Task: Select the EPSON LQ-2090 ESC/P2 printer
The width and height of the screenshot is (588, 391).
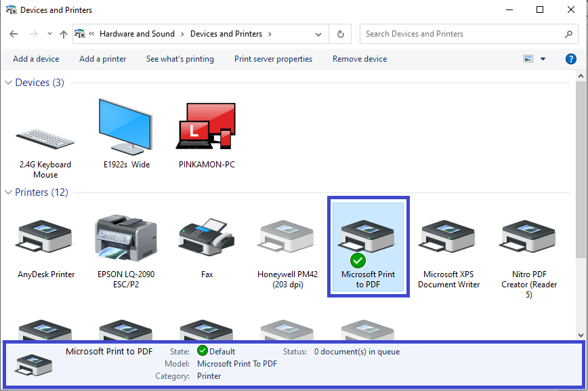Action: click(x=125, y=242)
